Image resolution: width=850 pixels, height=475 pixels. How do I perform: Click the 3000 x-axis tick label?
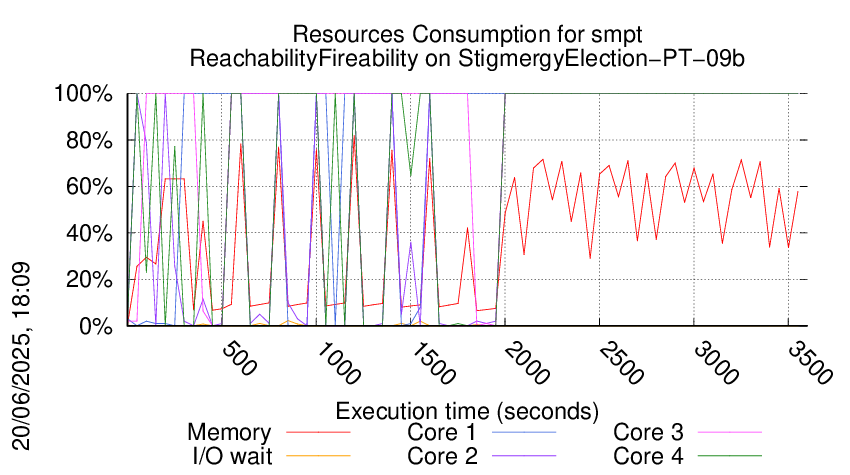pyautogui.click(x=716, y=363)
